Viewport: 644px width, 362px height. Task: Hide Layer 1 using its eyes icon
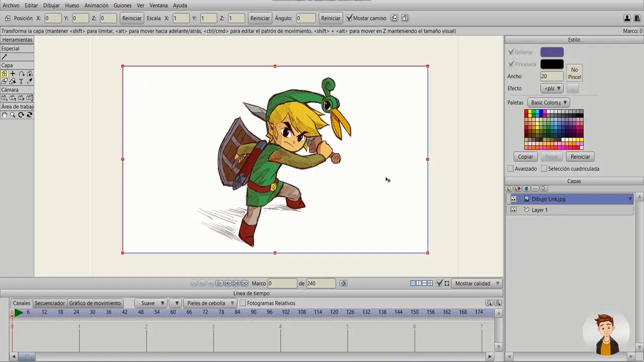point(513,210)
